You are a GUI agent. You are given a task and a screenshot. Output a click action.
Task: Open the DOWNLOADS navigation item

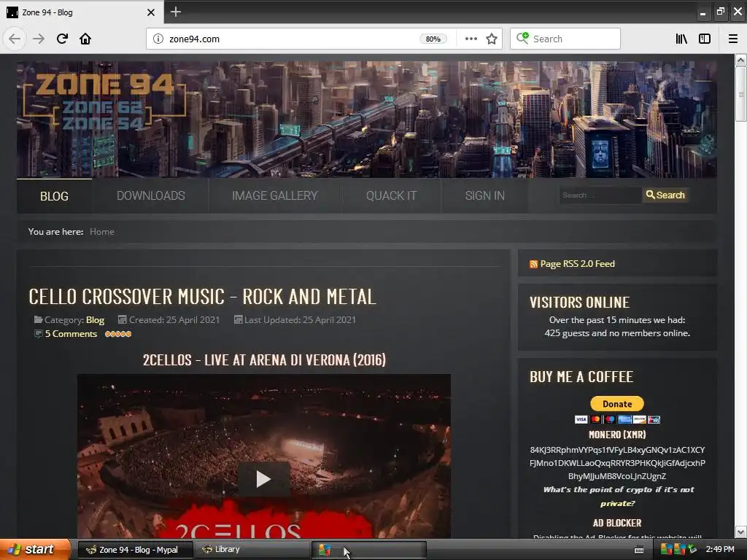click(150, 195)
